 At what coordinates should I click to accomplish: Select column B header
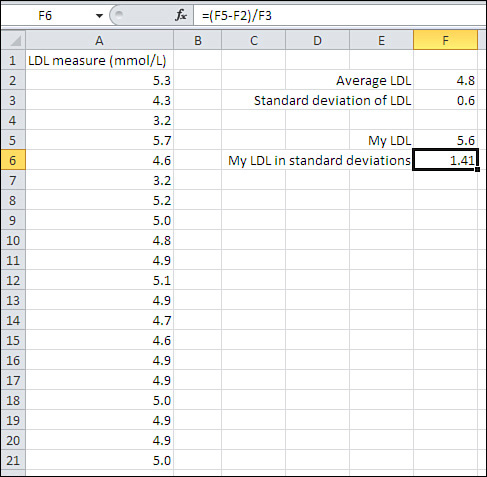(x=198, y=41)
